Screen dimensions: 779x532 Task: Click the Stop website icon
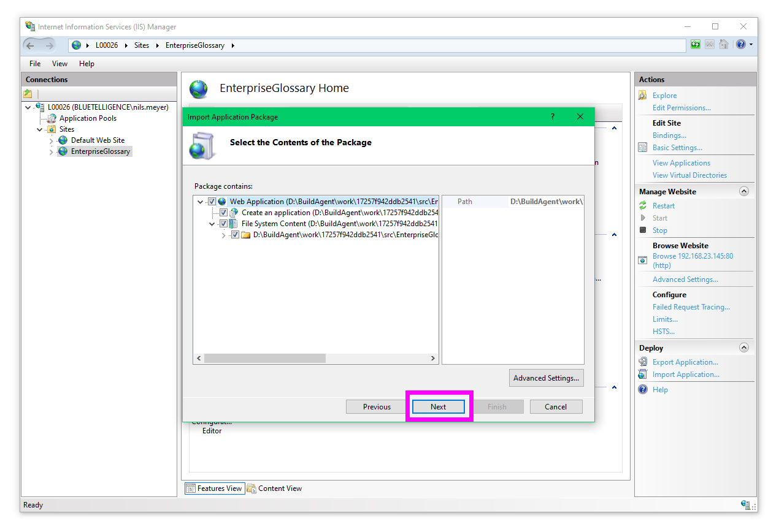(643, 230)
